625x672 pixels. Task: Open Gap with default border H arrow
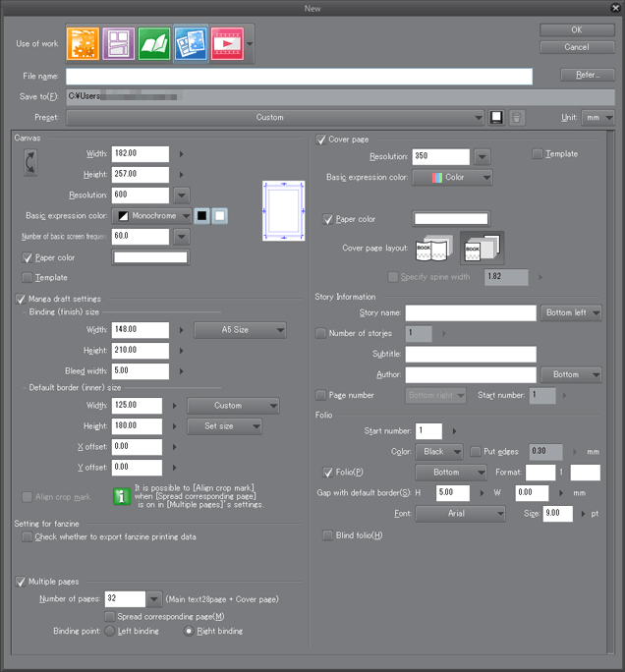point(482,493)
